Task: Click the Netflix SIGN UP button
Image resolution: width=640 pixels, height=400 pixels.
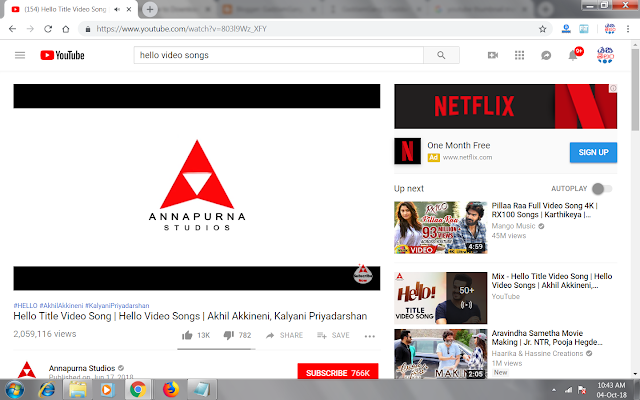Action: (x=593, y=152)
